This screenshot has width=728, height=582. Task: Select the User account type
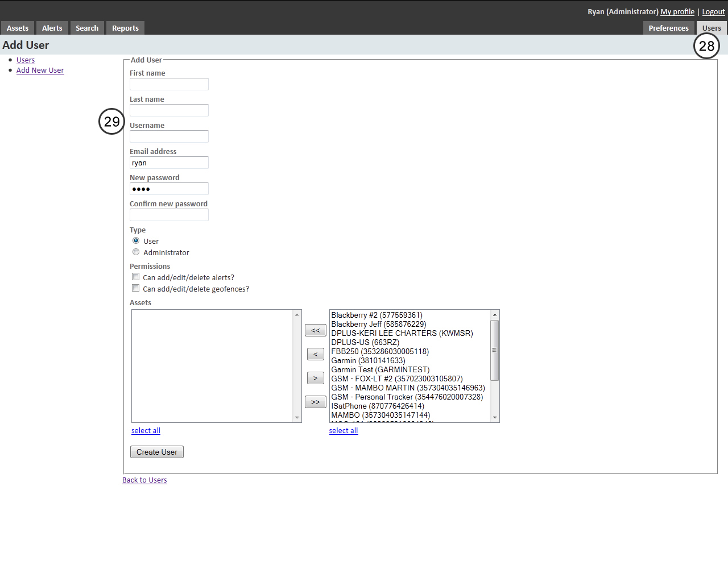[135, 240]
